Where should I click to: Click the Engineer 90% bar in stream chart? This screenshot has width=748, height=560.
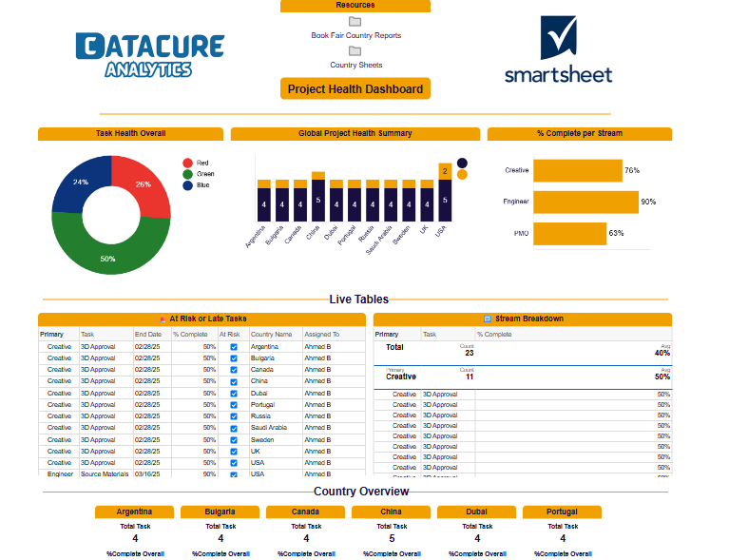click(585, 202)
